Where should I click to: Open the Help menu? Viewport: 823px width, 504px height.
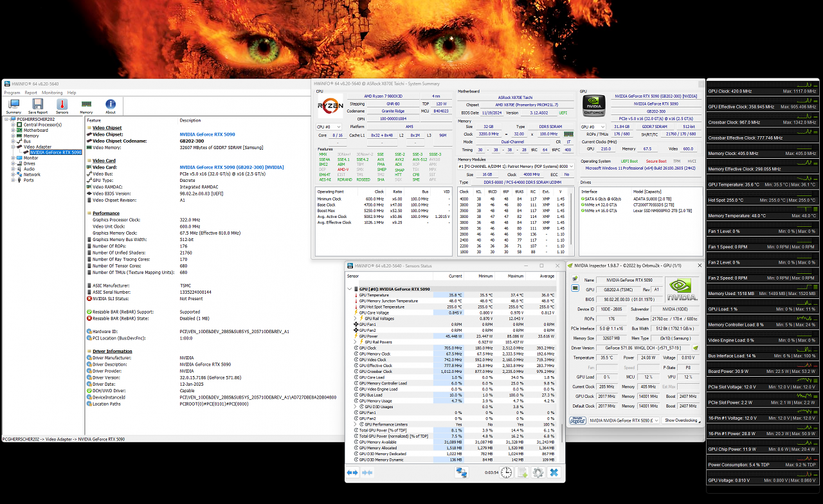coord(71,93)
